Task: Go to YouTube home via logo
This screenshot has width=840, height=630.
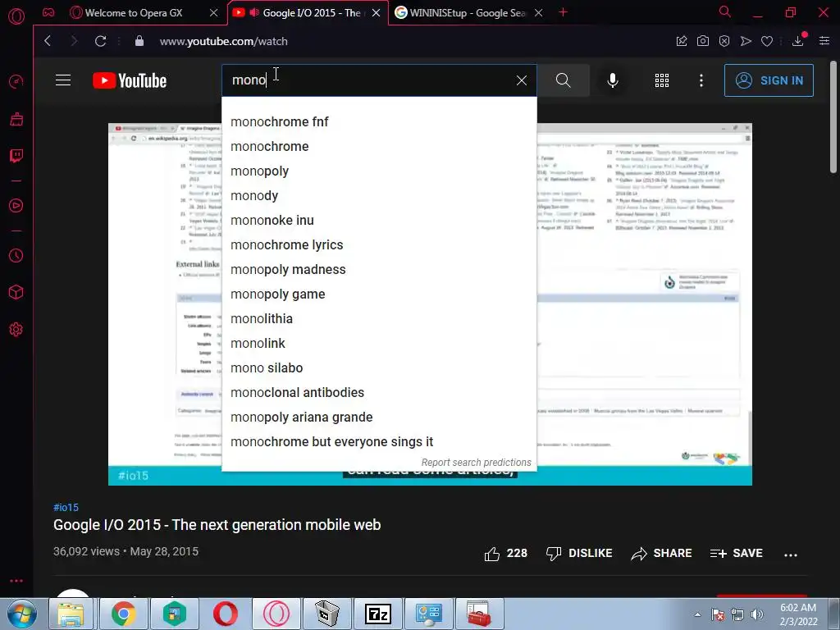Action: (x=130, y=80)
